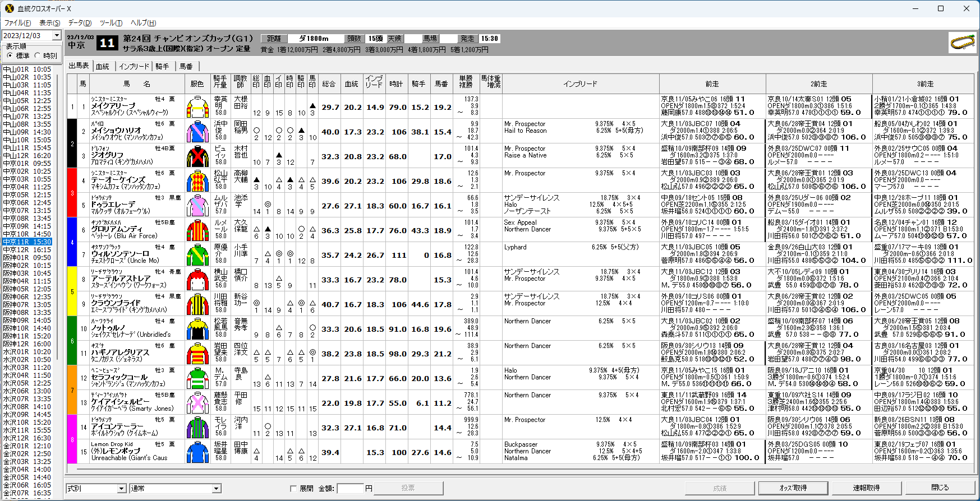
Task: Click the blue frame 4 color cell
Action: click(72, 242)
